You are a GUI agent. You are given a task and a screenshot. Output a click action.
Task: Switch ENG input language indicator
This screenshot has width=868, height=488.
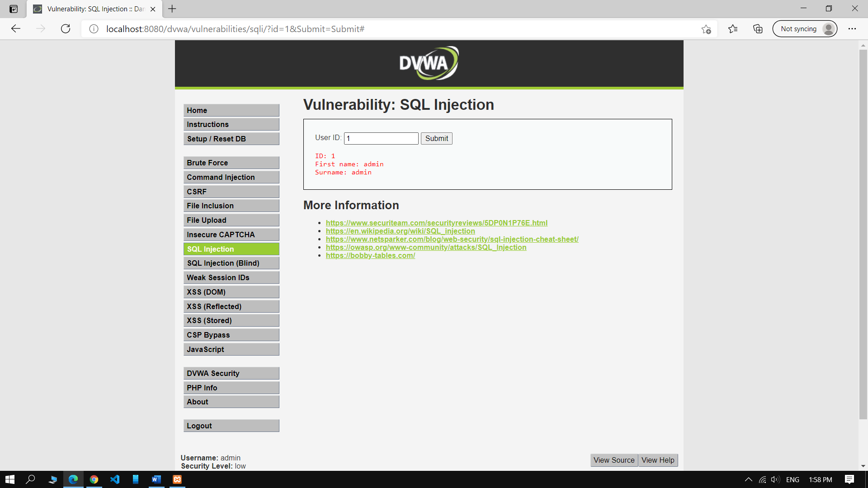coord(793,479)
